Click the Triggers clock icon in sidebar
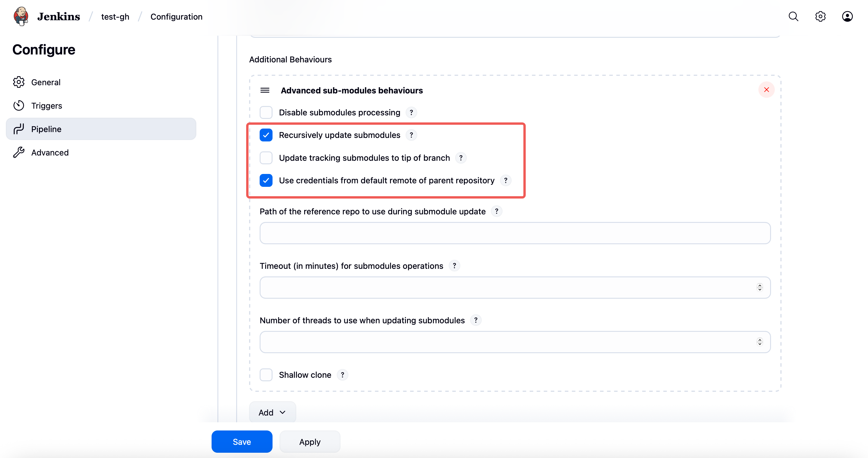 19,105
